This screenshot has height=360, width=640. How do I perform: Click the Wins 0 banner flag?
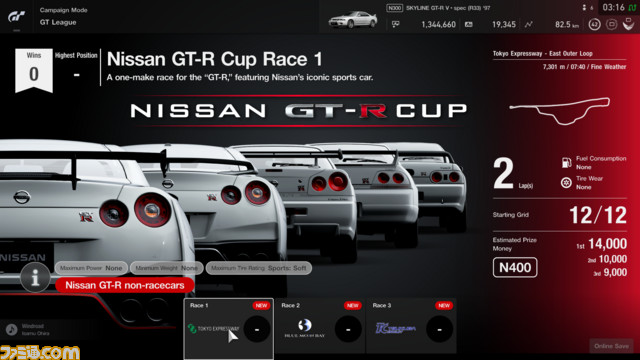34,70
